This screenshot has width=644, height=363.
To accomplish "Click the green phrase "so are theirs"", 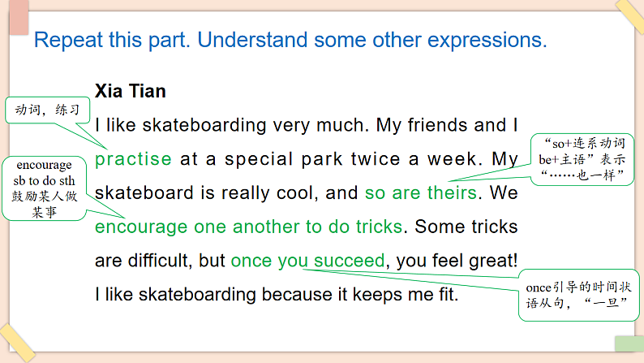I will (422, 192).
